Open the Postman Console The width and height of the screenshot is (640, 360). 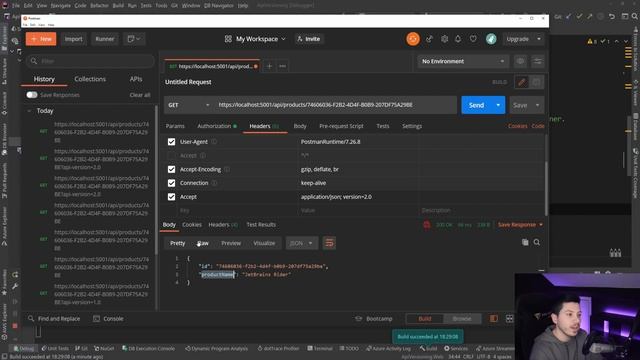pos(108,319)
